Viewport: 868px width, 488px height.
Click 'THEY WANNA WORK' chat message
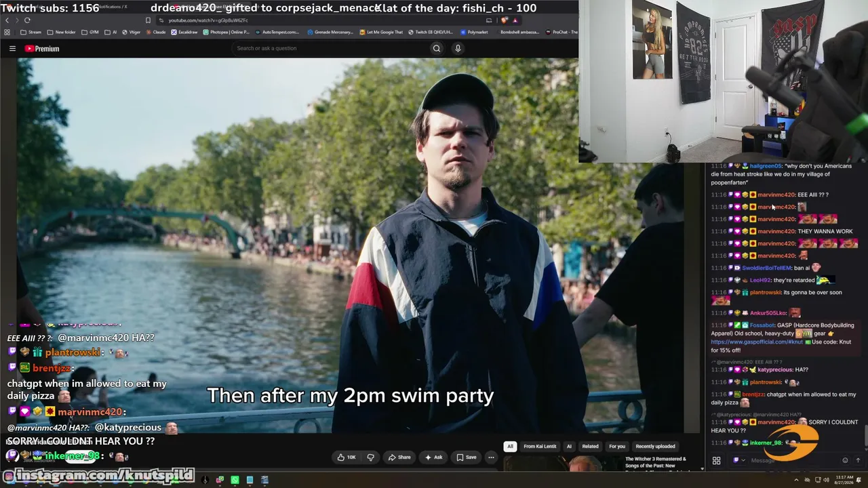click(x=825, y=232)
